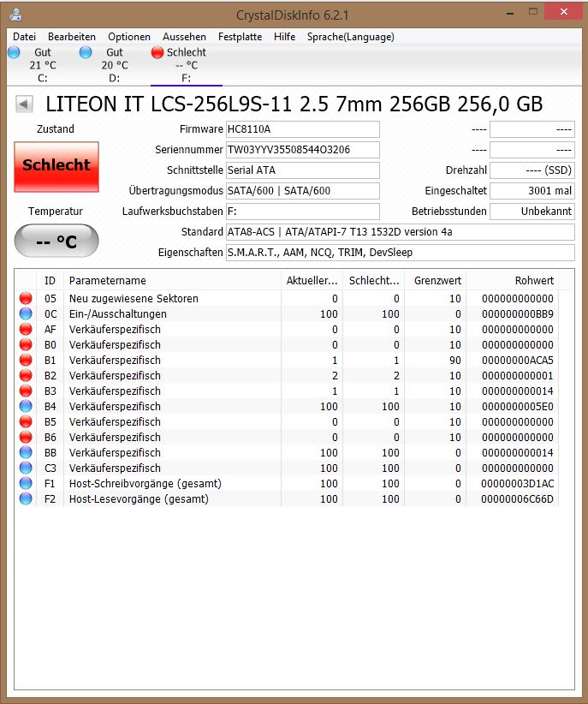
Task: Click the Übertragungsmodus field SATA/600
Action: tap(302, 191)
